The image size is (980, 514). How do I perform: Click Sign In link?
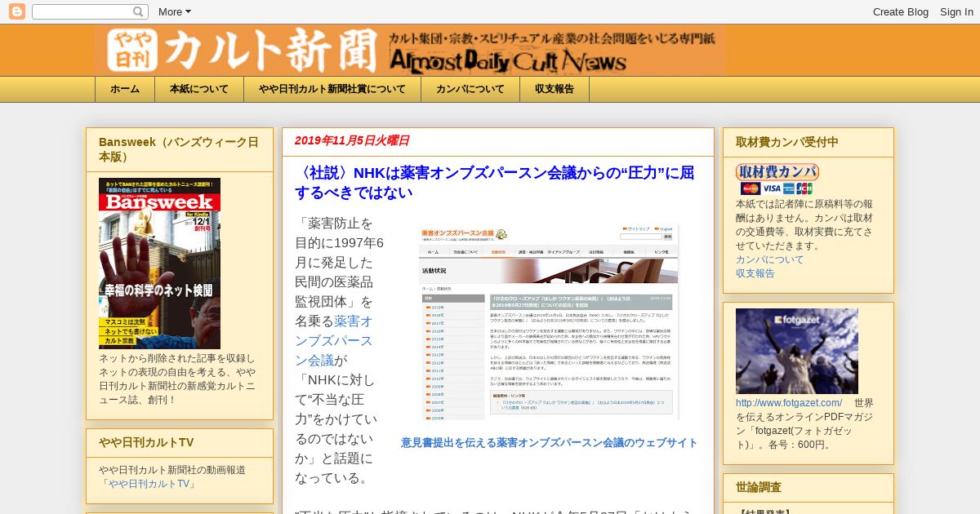(x=956, y=11)
